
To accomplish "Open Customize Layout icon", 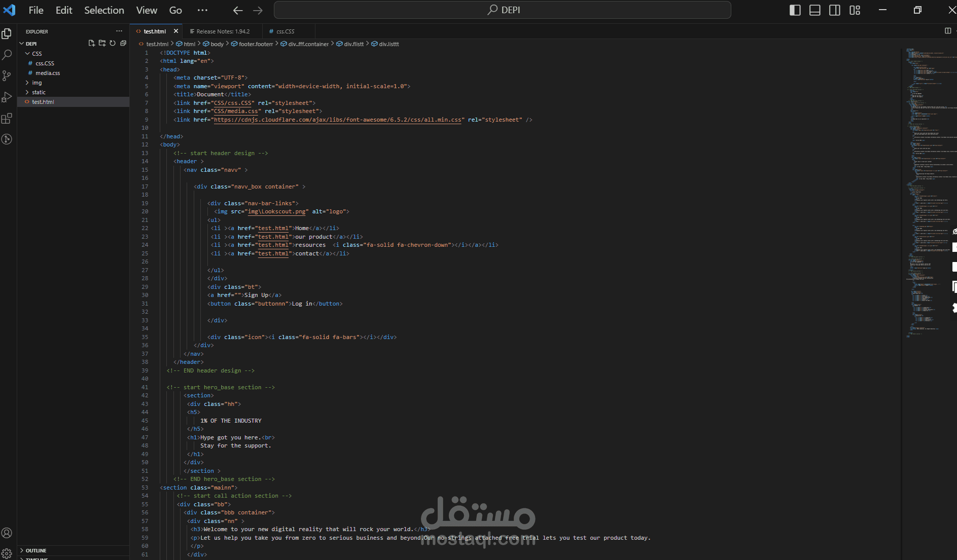I will 855,10.
